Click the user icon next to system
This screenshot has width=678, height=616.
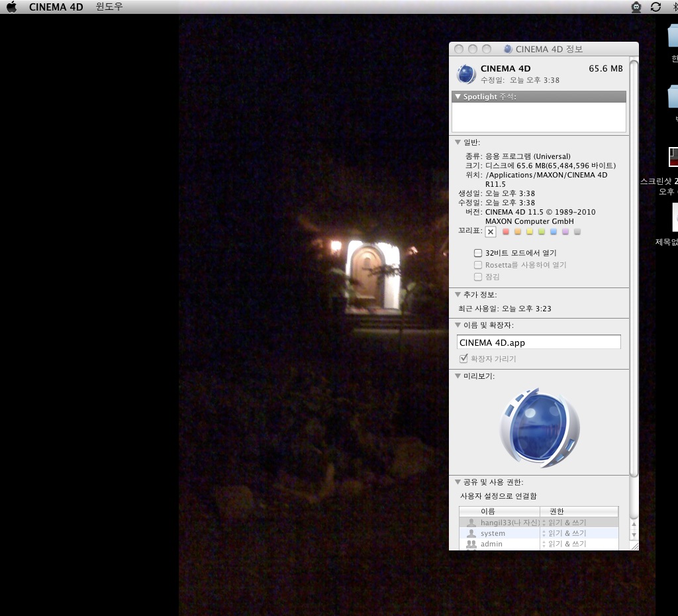click(x=471, y=533)
